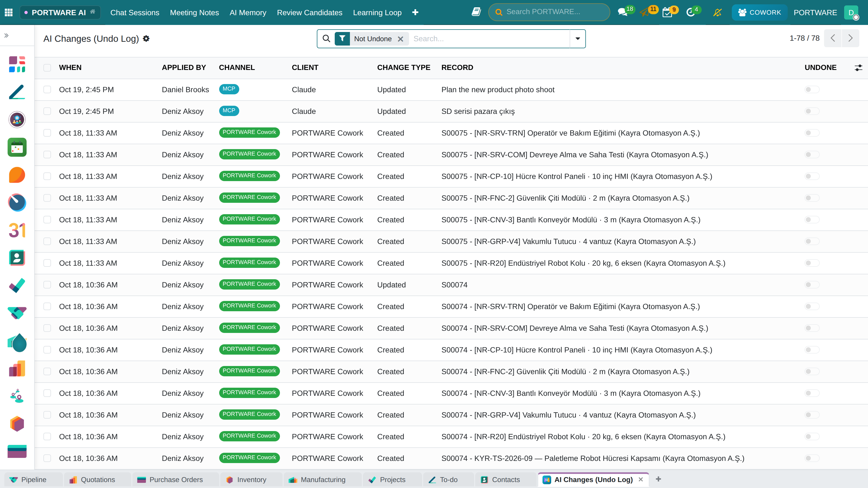Open the paper-plane icon with badge 11
This screenshot has height=488, width=868.
click(644, 12)
